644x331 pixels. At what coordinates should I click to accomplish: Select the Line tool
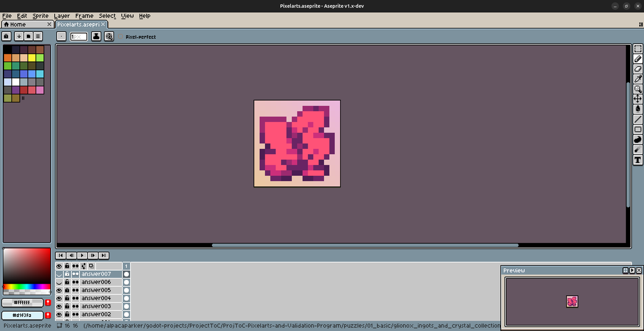pos(638,119)
